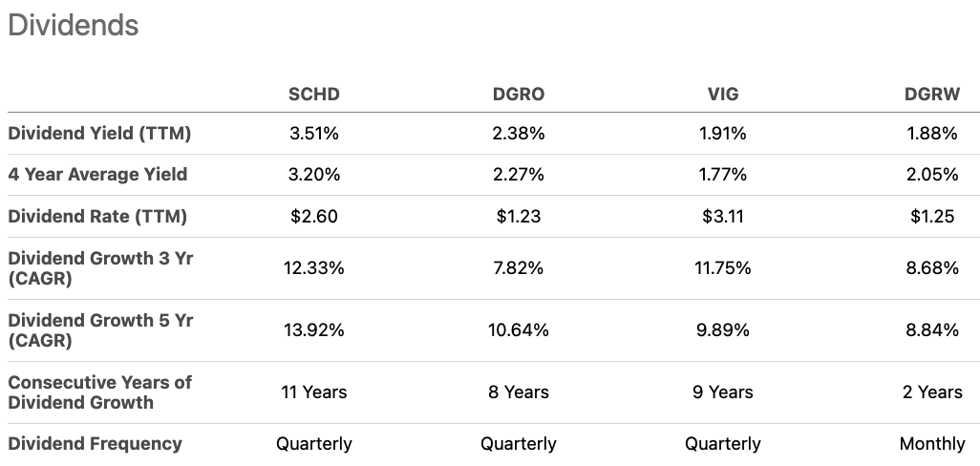Screen dimensions: 980x466
Task: Click the 4 Year Average Yield label
Action: (x=97, y=175)
